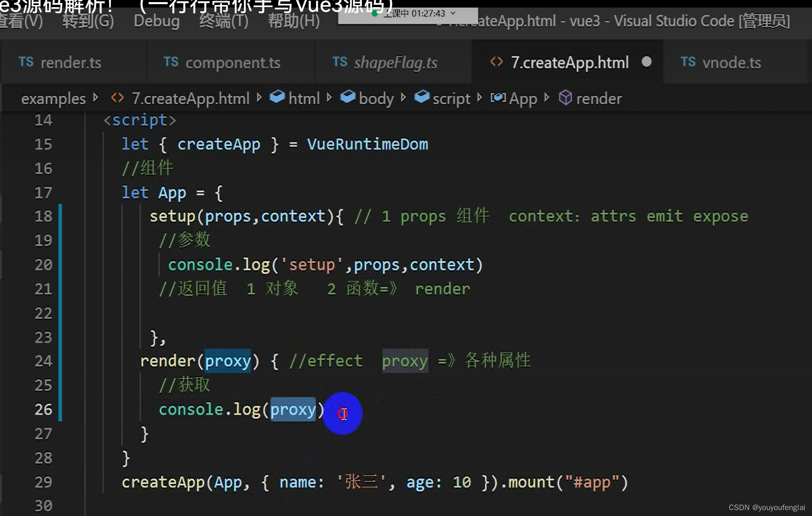Click the examples breadcrumb folder
This screenshot has width=812, height=516.
click(53, 99)
